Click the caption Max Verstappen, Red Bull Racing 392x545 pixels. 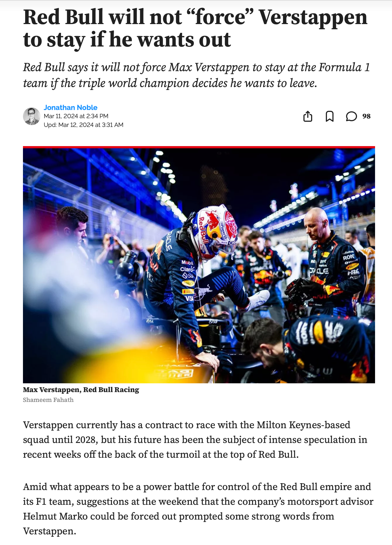tap(81, 390)
